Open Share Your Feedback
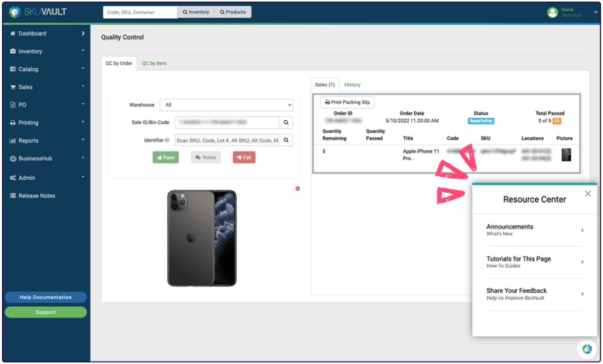This screenshot has width=603, height=364. click(535, 294)
